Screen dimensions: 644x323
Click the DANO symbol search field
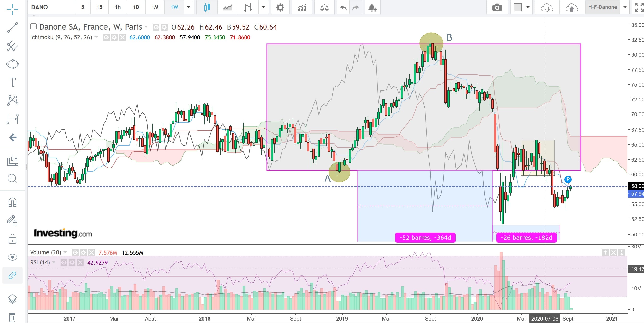tap(51, 7)
